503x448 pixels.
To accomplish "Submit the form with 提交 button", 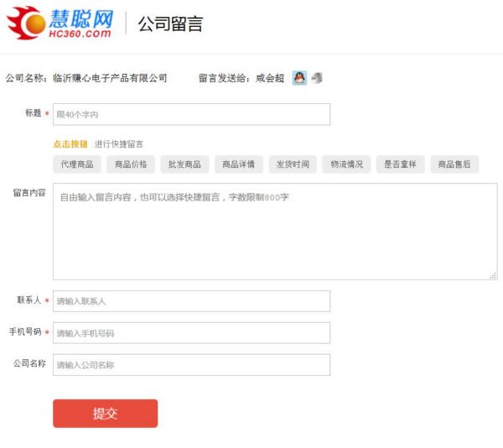I will [105, 414].
